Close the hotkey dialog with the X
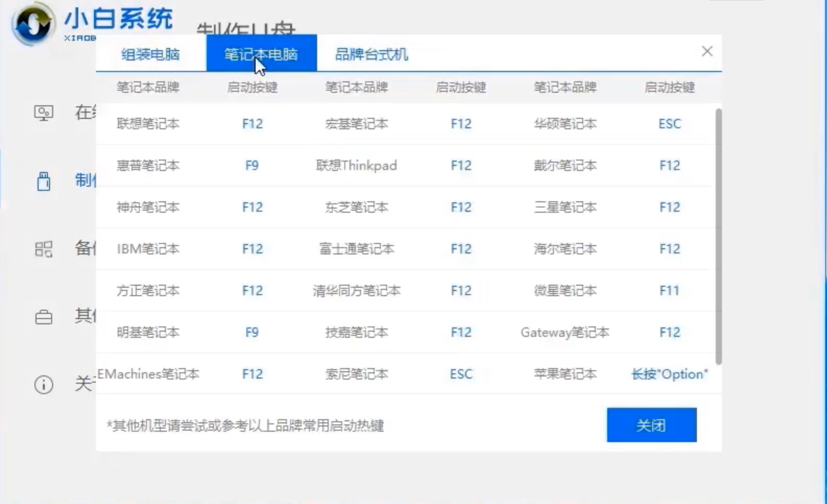The width and height of the screenshot is (827, 504). point(707,51)
